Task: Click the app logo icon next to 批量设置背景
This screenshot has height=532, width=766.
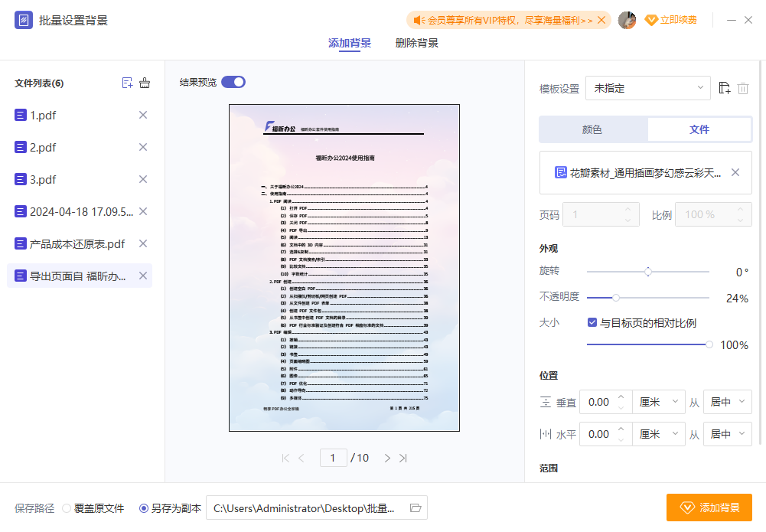Action: point(24,20)
